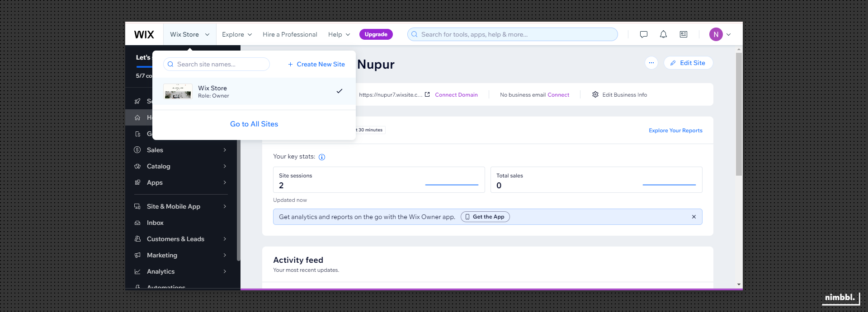Click the Wix Store site thumbnail
The width and height of the screenshot is (868, 312).
coord(178,91)
